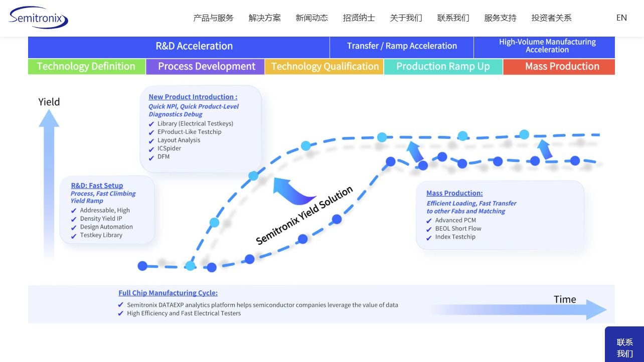Screen dimensions: 644x362
Task: Click 联系我们 in the top navigation bar
Action: click(x=453, y=18)
